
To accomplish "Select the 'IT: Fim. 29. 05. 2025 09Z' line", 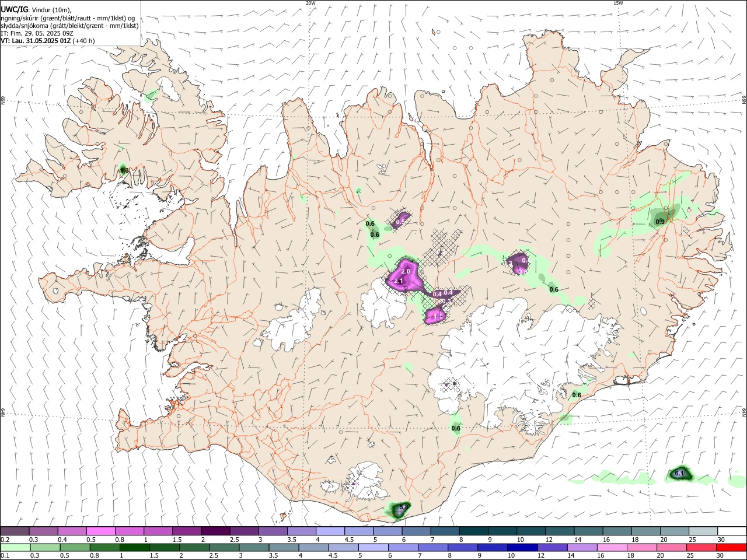I will click(37, 33).
